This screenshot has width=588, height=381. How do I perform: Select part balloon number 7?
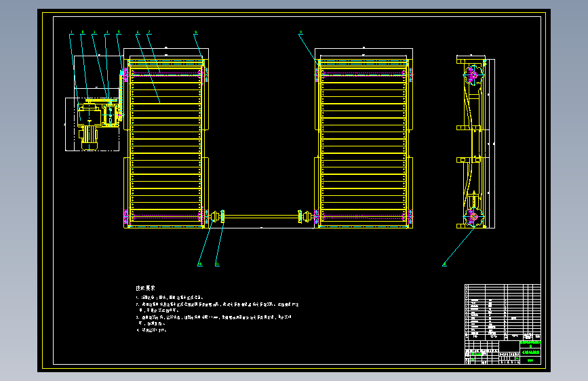click(x=149, y=33)
